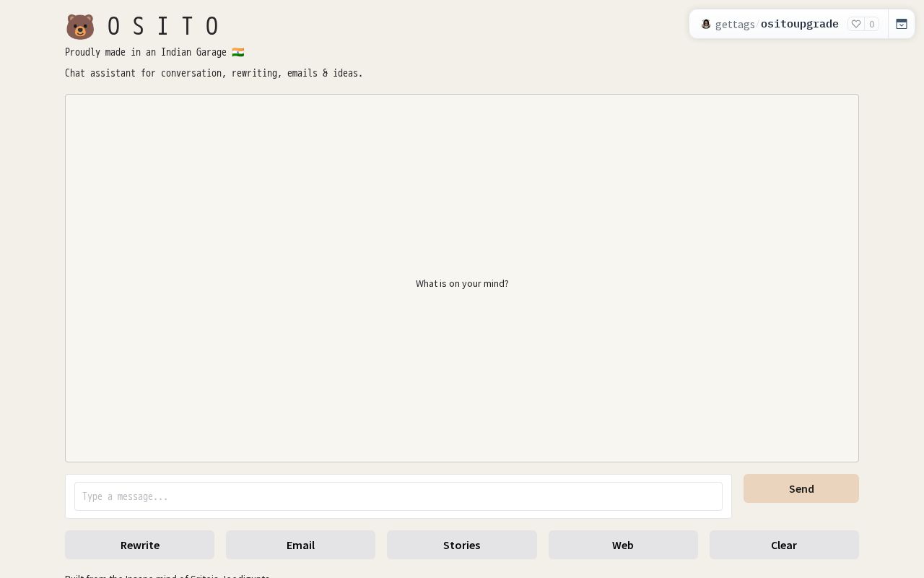Click the gettags profile avatar
The height and width of the screenshot is (578, 924).
[706, 24]
